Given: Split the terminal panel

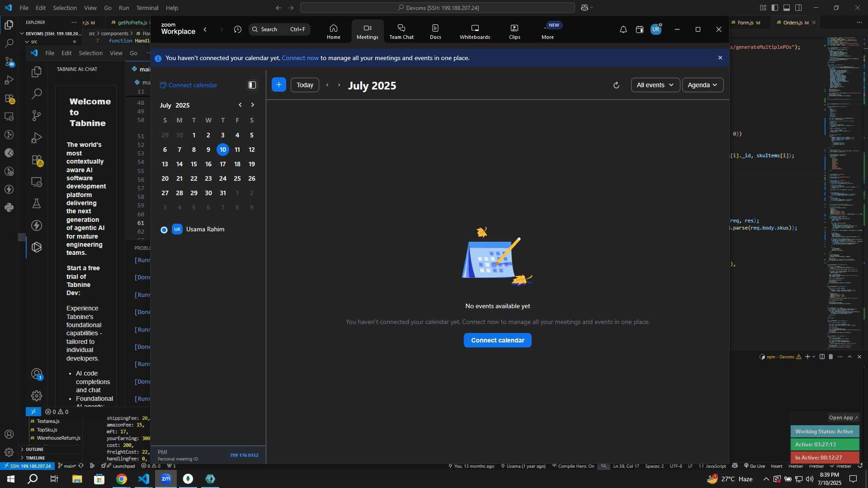Looking at the screenshot, I should click(x=822, y=357).
